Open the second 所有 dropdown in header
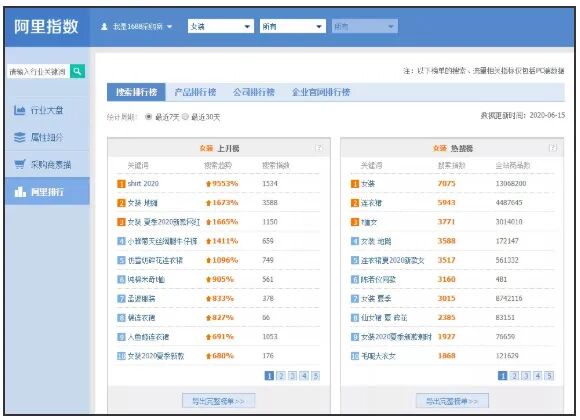Image resolution: width=580 pixels, height=420 pixels. click(x=293, y=26)
